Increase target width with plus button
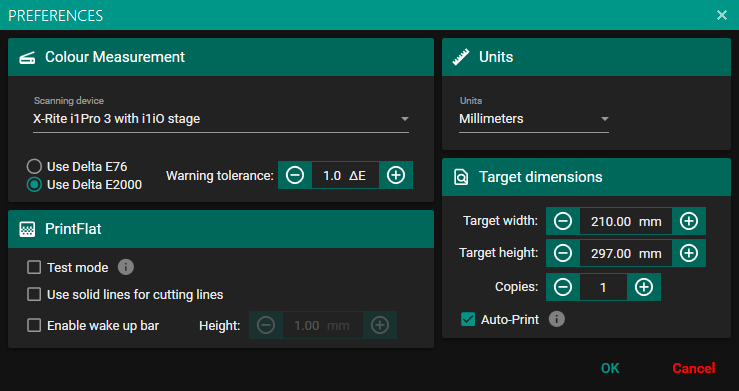The width and height of the screenshot is (739, 391). pos(689,221)
